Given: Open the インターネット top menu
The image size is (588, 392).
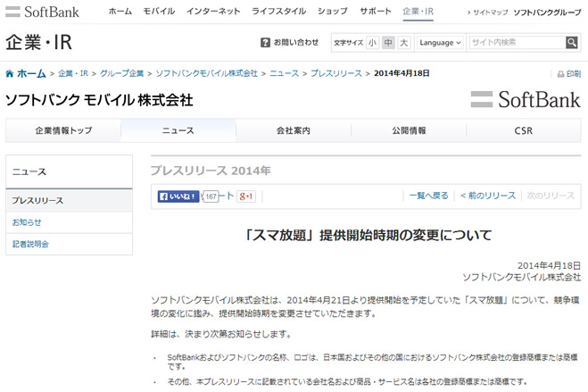Looking at the screenshot, I should click(x=213, y=12).
